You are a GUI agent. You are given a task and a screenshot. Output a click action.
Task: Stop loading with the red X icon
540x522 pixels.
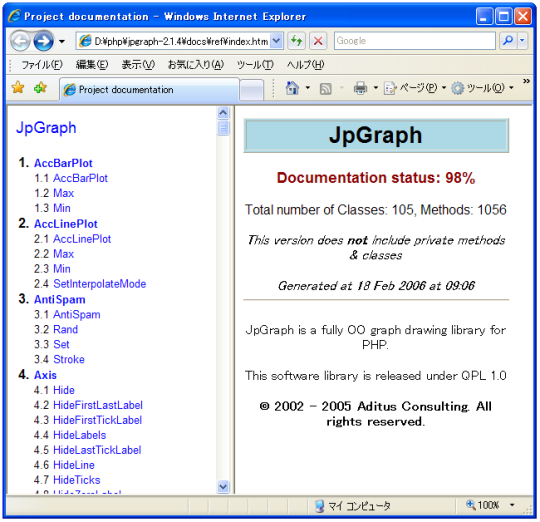[x=318, y=41]
